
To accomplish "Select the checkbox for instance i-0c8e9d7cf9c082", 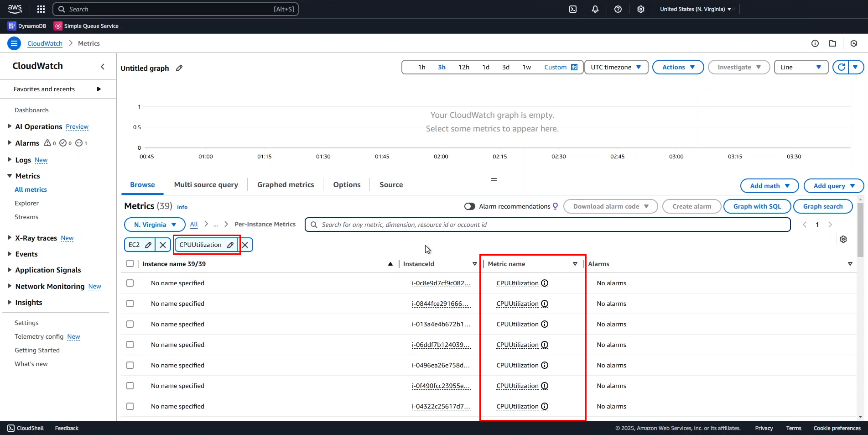I will 130,283.
